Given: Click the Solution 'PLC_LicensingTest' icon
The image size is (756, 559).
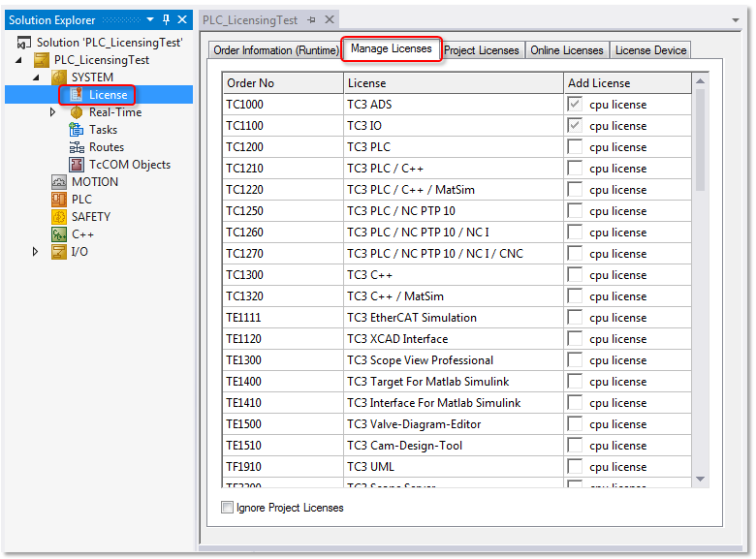Looking at the screenshot, I should (x=23, y=43).
